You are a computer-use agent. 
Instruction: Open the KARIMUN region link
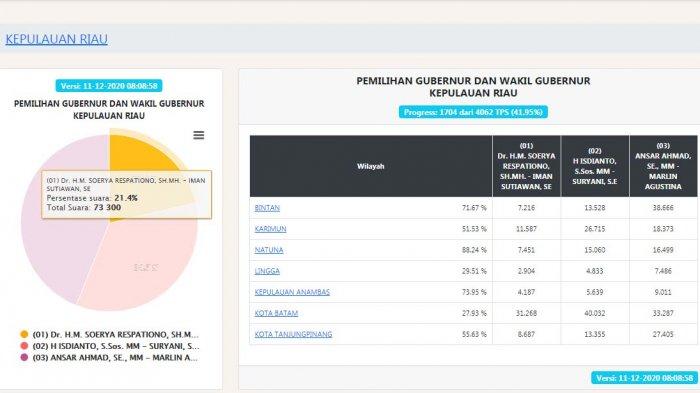click(270, 229)
